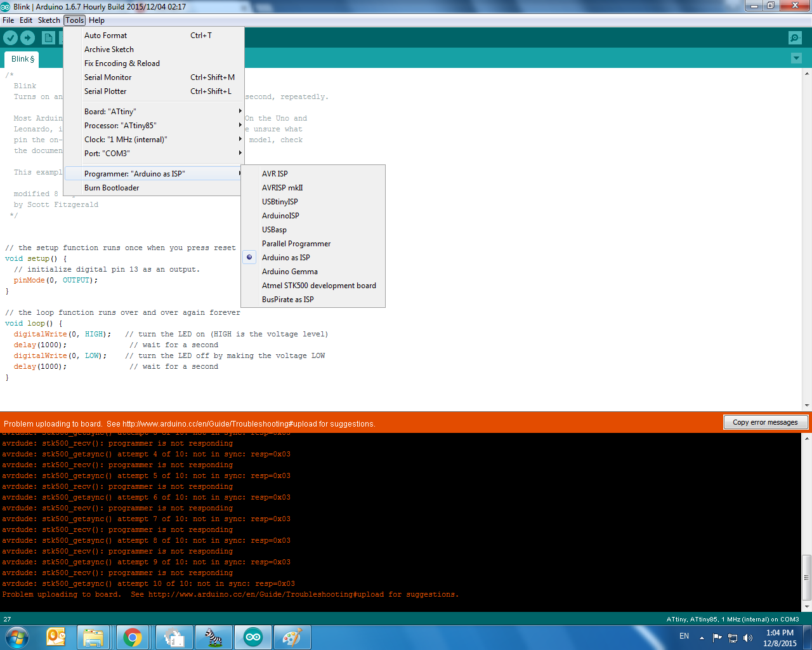Screen dimensions: 812x650
Task: Open the tab options dropdown arrow
Action: tap(797, 58)
